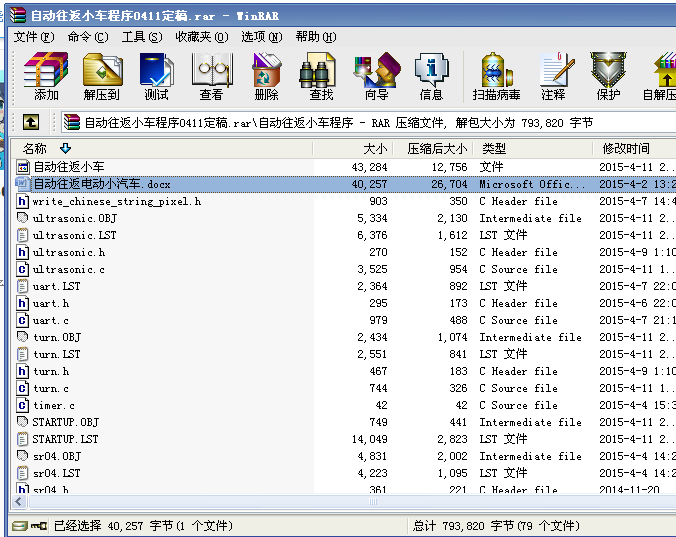The width and height of the screenshot is (676, 537).
Task: Click the WinRAR title bar icon
Action: [x=18, y=15]
